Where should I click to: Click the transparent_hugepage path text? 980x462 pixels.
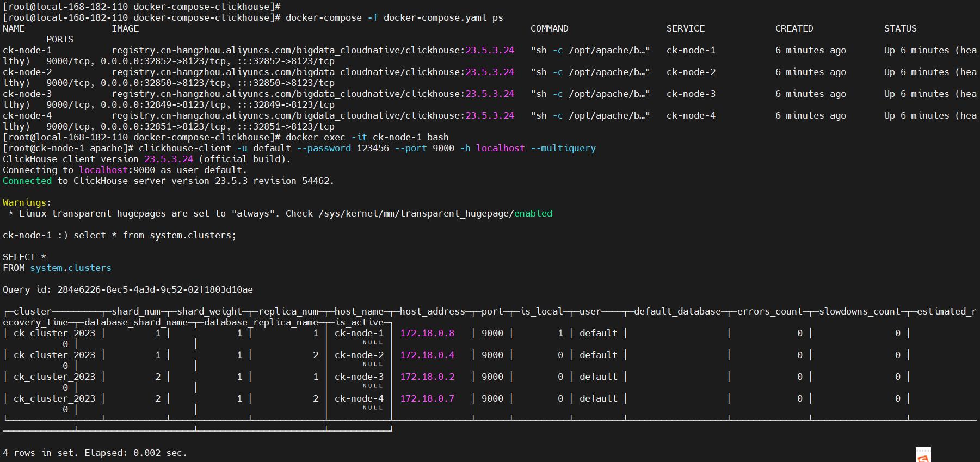click(x=435, y=213)
